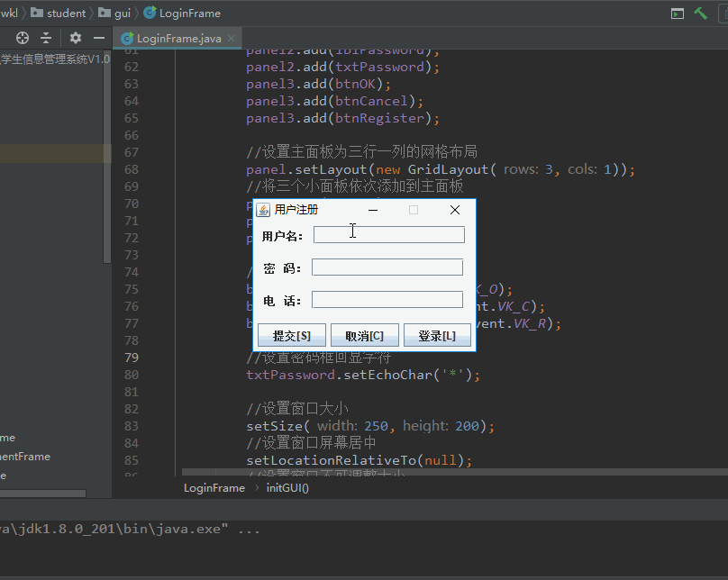Click the Java icon in 用户注册 title bar

pos(263,210)
